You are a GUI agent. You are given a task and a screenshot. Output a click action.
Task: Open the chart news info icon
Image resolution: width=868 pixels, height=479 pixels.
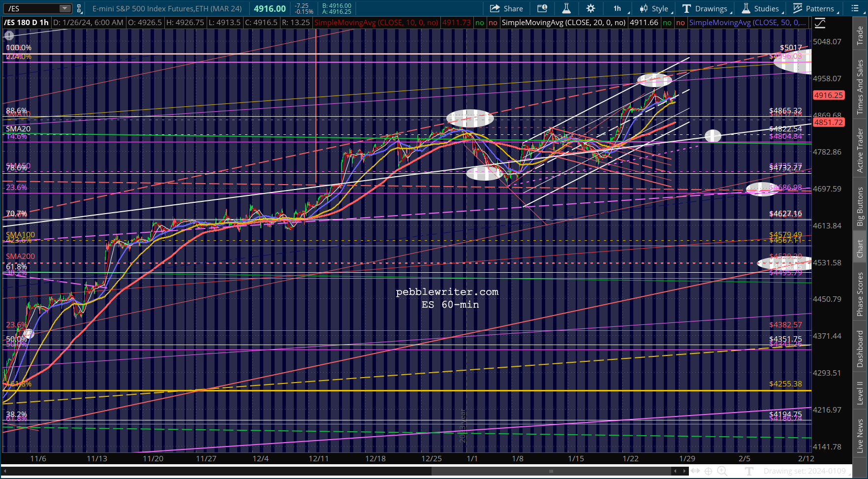(x=542, y=8)
